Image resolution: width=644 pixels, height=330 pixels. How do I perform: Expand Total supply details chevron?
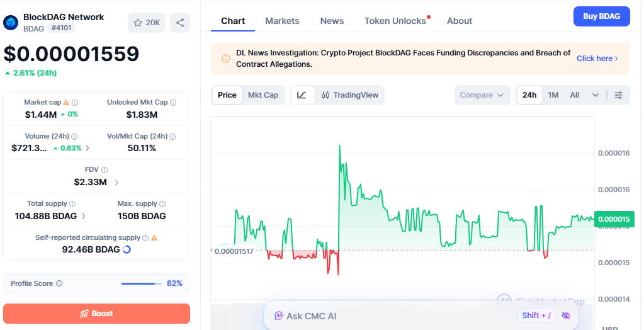pos(84,216)
